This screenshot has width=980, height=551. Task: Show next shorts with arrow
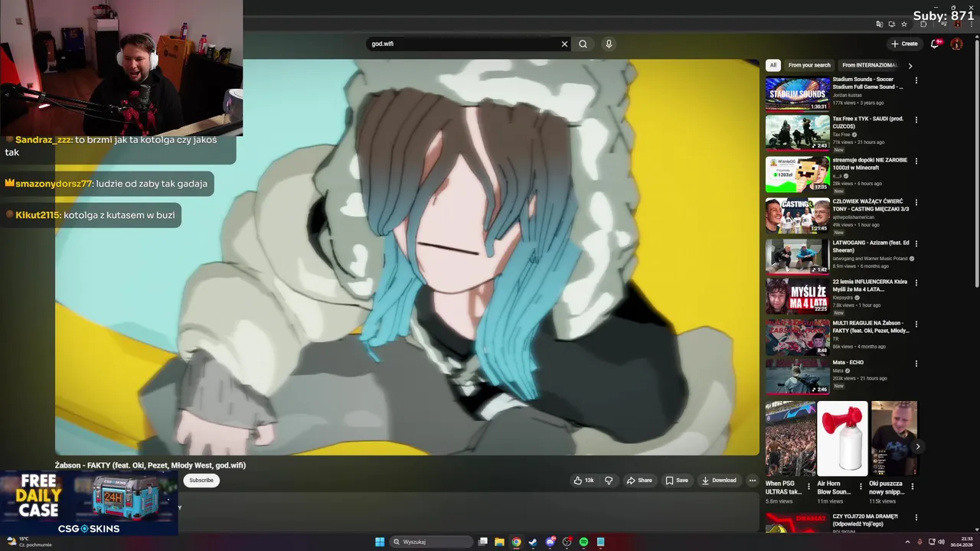[x=917, y=447]
